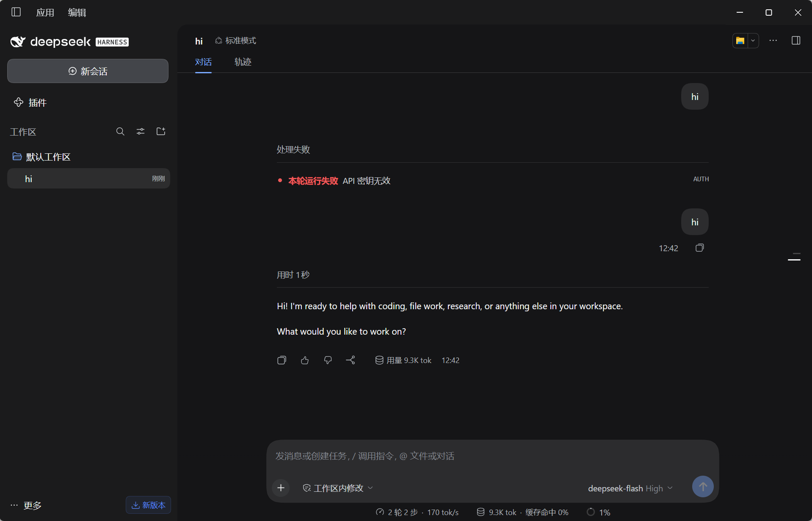812x521 pixels.
Task: Open workspace filter settings icon
Action: [141, 131]
